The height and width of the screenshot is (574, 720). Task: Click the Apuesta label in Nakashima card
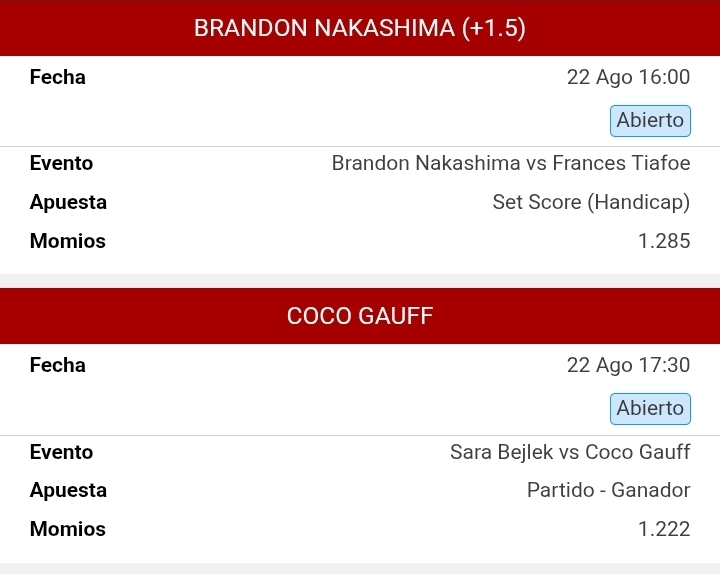(x=68, y=202)
